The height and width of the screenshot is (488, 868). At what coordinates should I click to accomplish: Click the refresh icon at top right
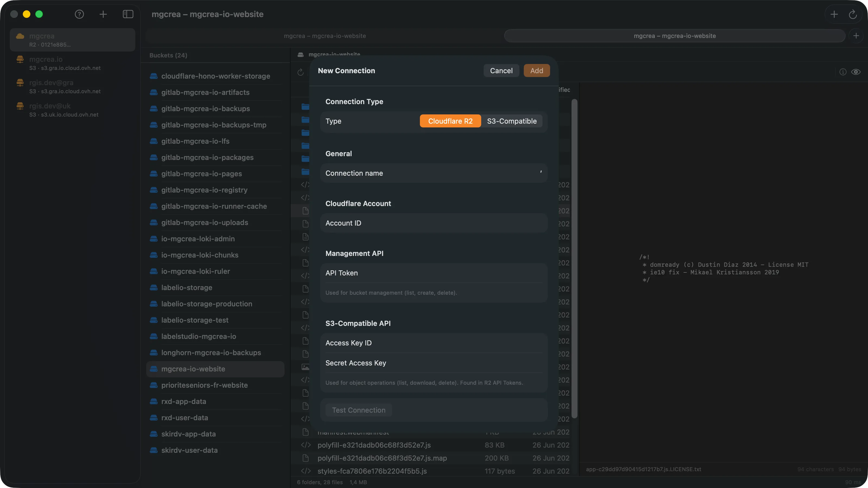(x=853, y=14)
